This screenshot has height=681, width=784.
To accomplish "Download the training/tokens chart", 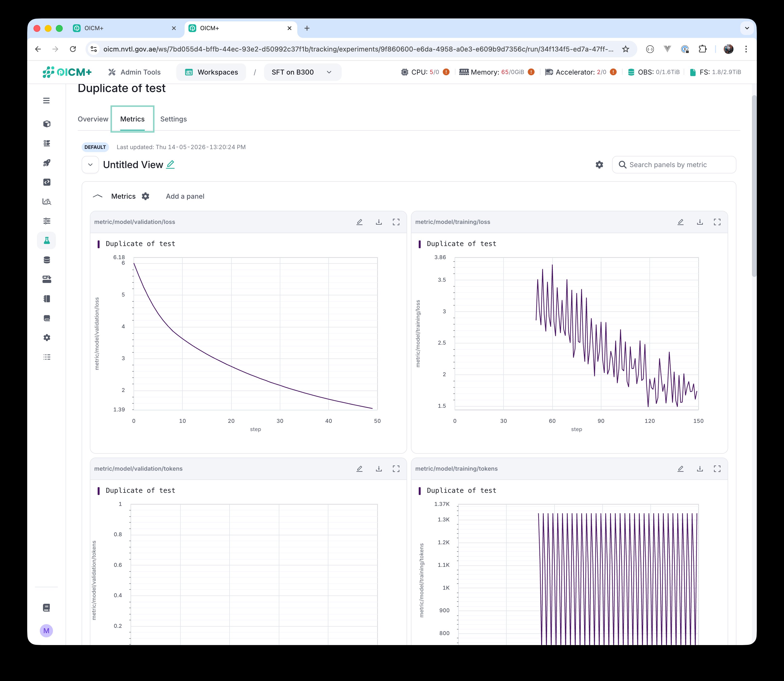I will 700,469.
